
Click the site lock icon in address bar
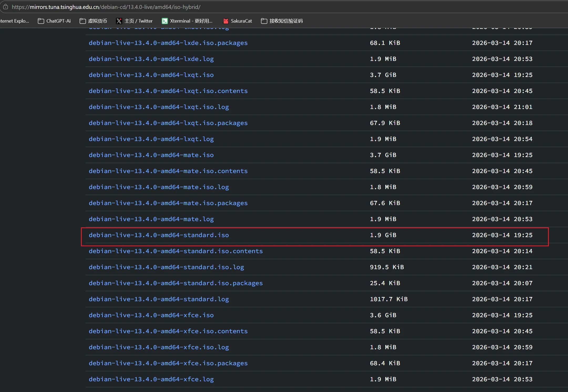[6, 7]
